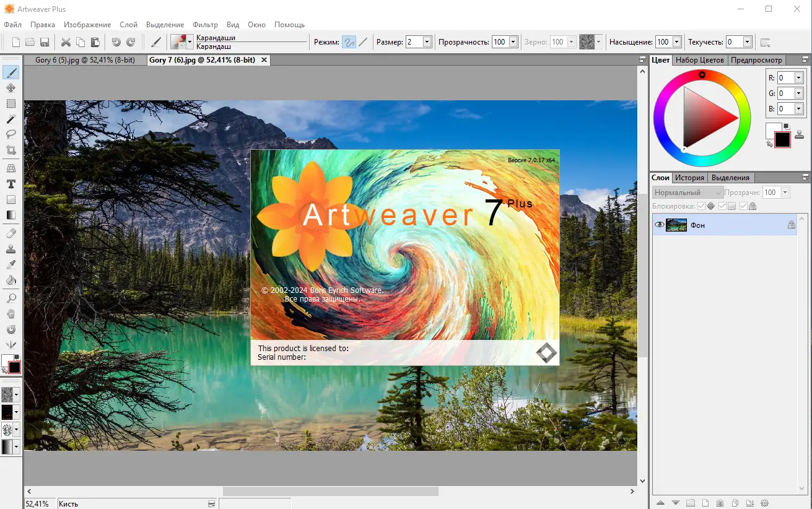
Task: Switch to the Выделения tab
Action: (x=731, y=178)
